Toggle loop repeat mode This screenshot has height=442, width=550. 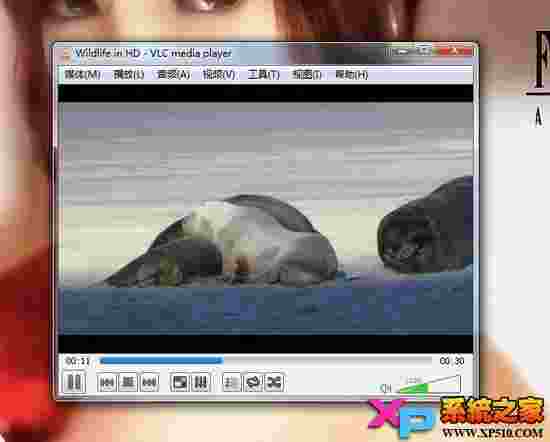[x=253, y=382]
